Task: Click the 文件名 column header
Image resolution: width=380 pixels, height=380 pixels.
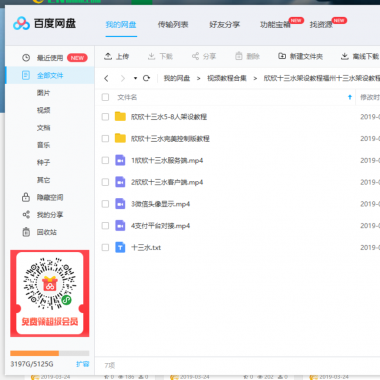Action: (x=127, y=97)
